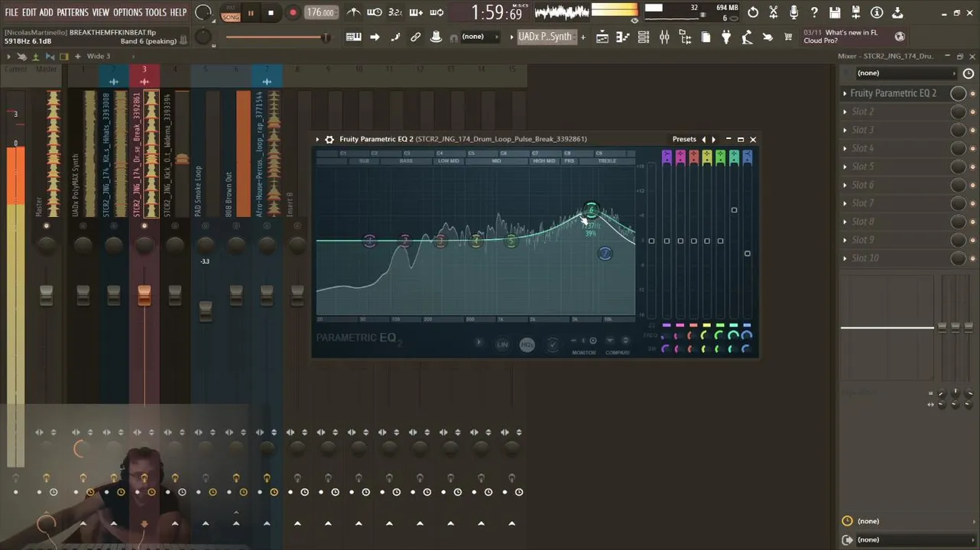
Task: Open the UADx P..Synth pattern selector
Action: coord(546,37)
